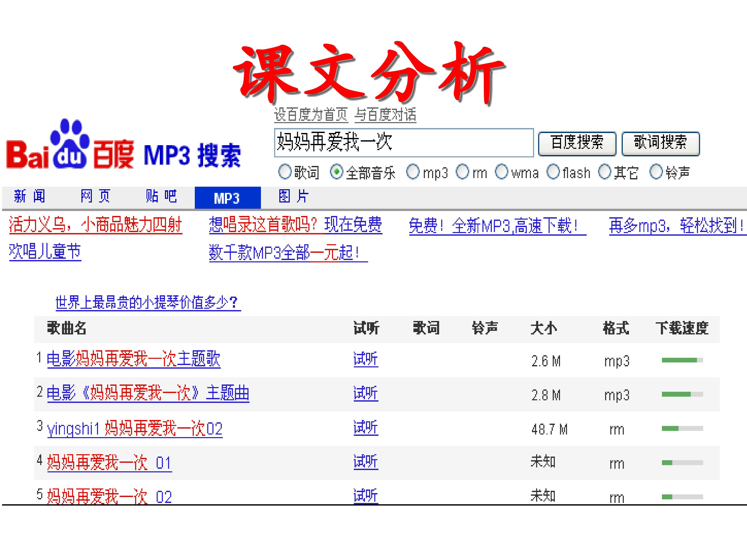747x560 pixels.
Task: Open song 妈妈再爱我一次 01
Action: pyautogui.click(x=109, y=463)
